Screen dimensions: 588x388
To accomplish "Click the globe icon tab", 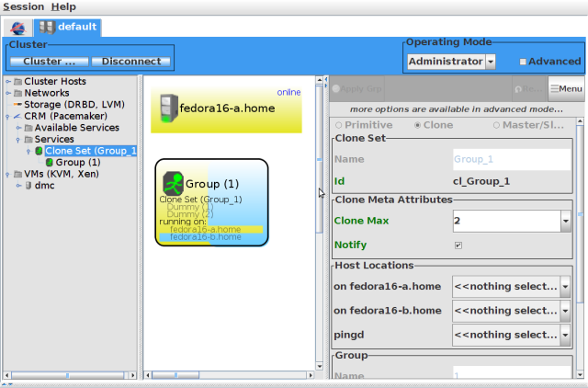I will [17, 27].
